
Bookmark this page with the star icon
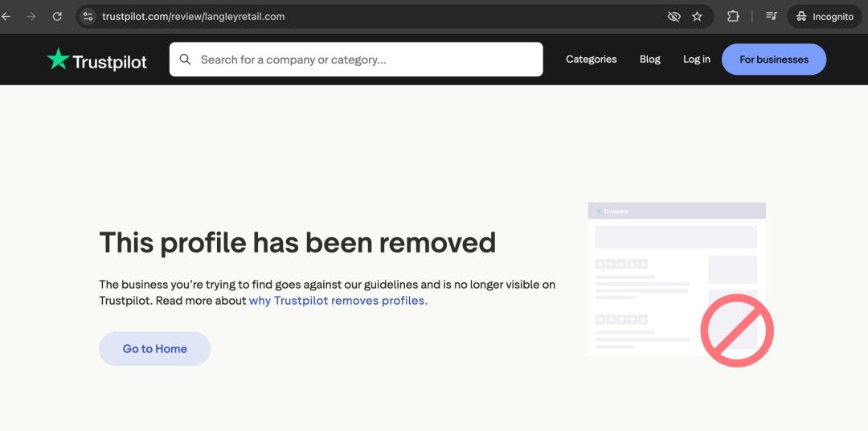697,17
